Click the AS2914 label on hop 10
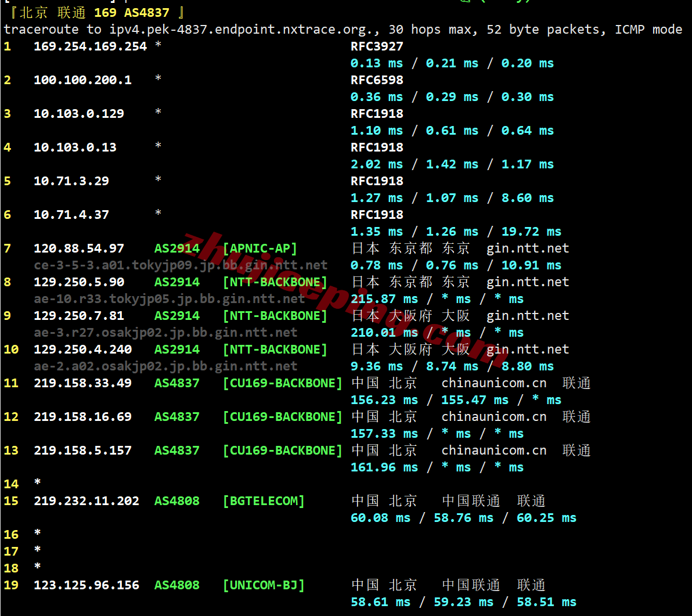This screenshot has width=692, height=616. click(x=176, y=350)
